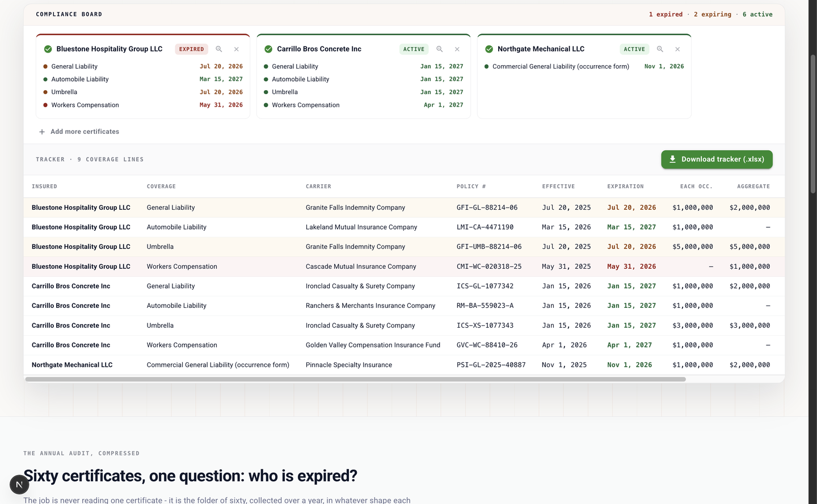Click Pinnacle Specialty Insurance carrier cell
The height and width of the screenshot is (504, 817).
(349, 365)
